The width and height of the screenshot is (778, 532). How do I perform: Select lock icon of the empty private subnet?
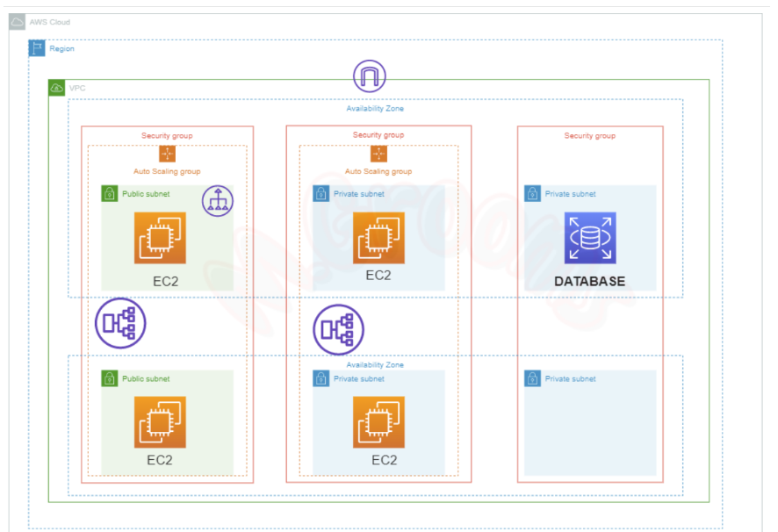tap(532, 378)
